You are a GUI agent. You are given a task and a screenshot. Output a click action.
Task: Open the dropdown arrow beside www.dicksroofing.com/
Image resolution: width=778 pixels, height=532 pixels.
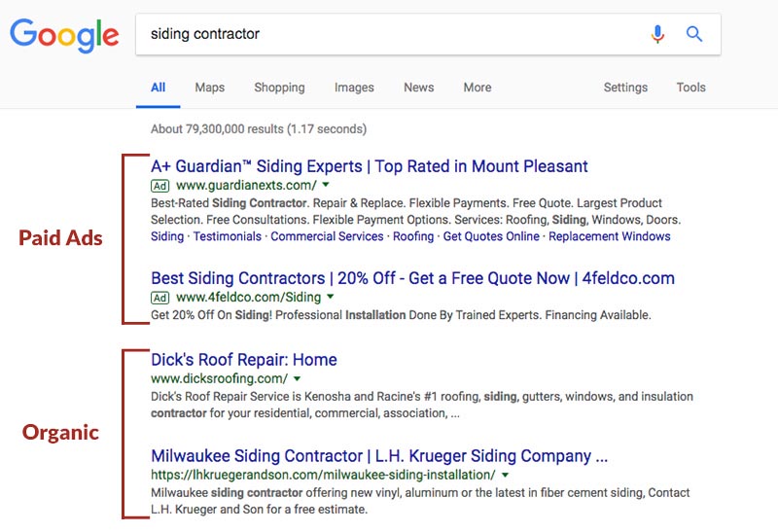pos(297,378)
